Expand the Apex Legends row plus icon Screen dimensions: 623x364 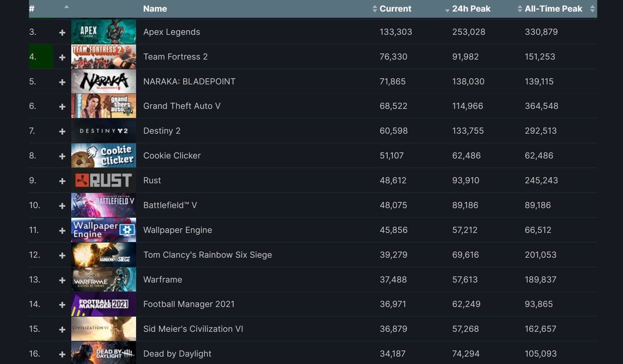(x=62, y=32)
